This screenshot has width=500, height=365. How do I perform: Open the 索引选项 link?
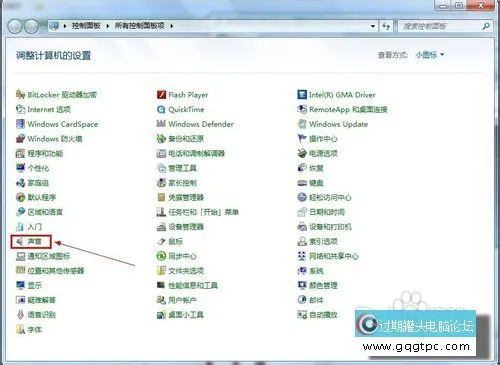click(323, 241)
